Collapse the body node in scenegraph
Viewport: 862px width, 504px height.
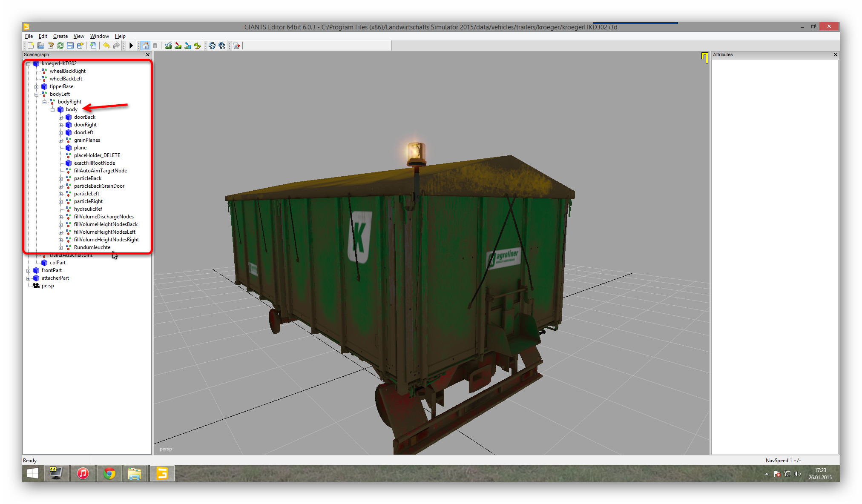pos(53,110)
